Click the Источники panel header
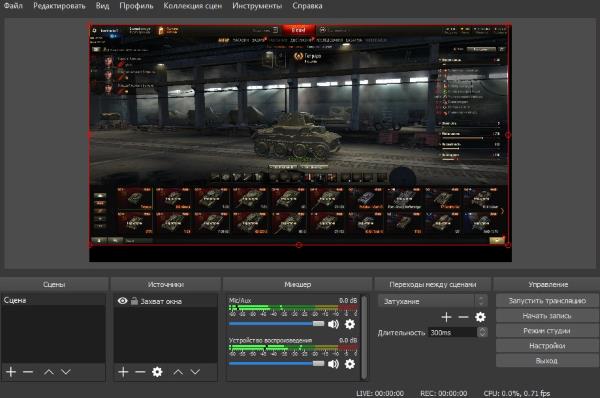This screenshot has height=398, width=600. click(x=166, y=284)
